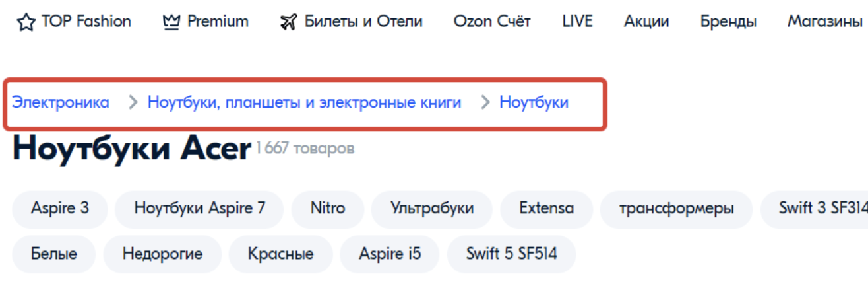Filter by the Nitro chip
Image resolution: width=868 pixels, height=288 pixels.
[x=328, y=209]
